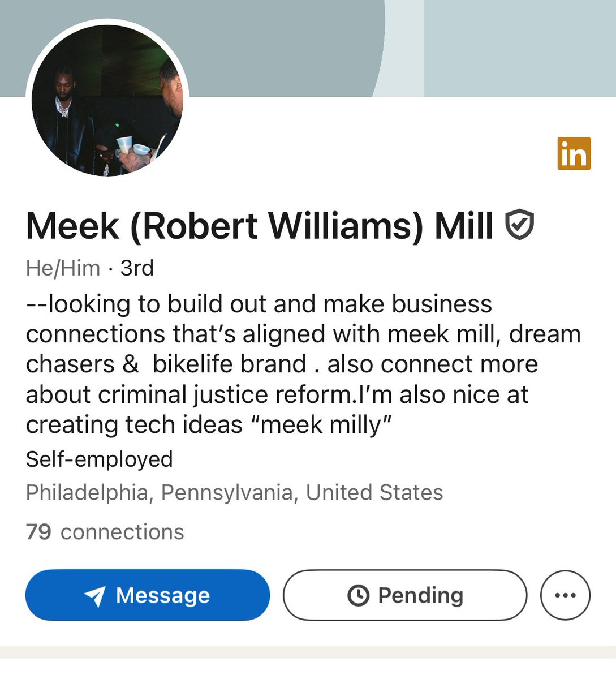The width and height of the screenshot is (616, 679).
Task: Click the Self-employed company label
Action: click(x=100, y=459)
